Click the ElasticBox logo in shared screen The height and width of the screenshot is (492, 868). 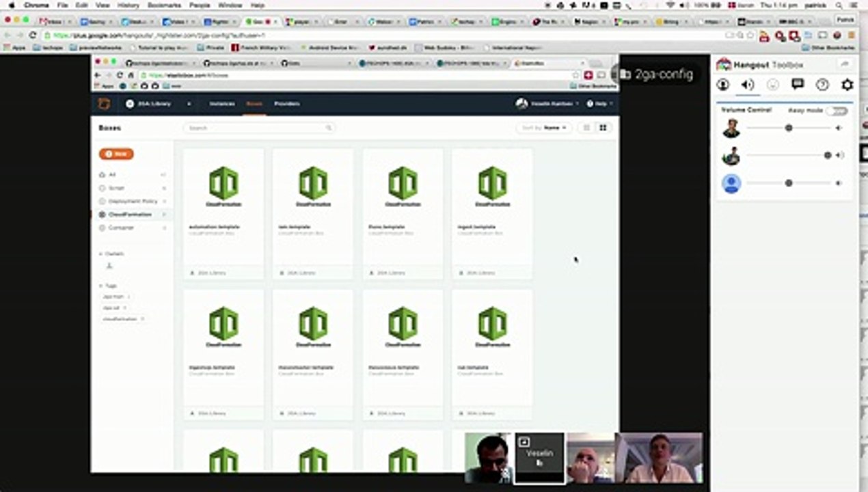coord(104,104)
